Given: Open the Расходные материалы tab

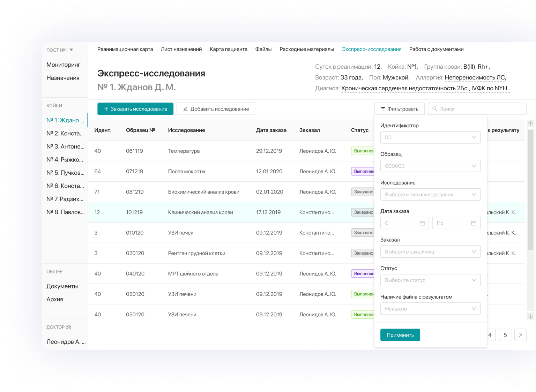Looking at the screenshot, I should pos(306,49).
